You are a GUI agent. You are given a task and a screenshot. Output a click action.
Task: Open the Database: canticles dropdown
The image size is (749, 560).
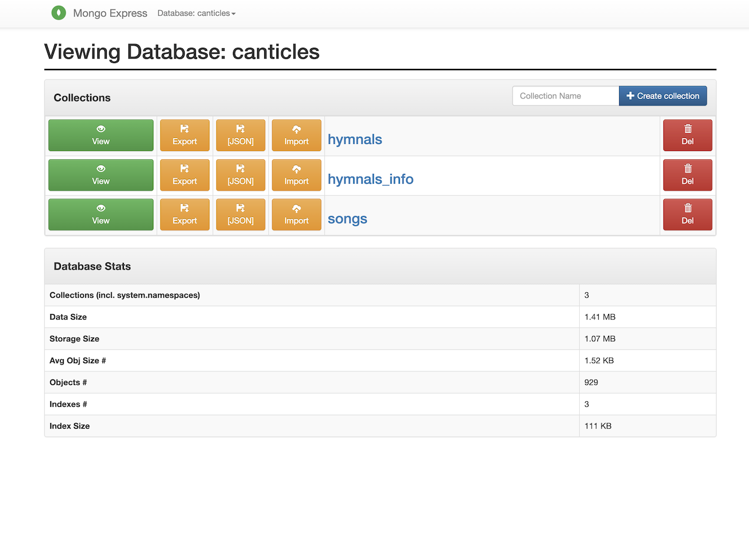coord(196,13)
